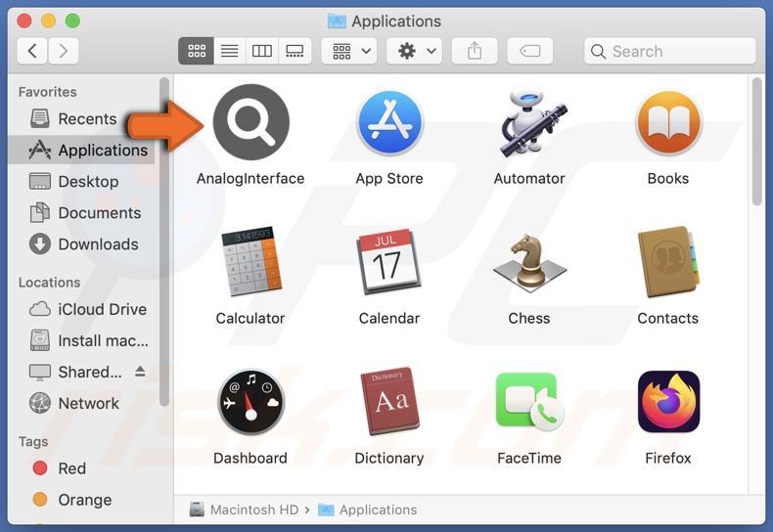Select iCloud Drive in sidebar
Screen dimensions: 773x532
(x=102, y=309)
